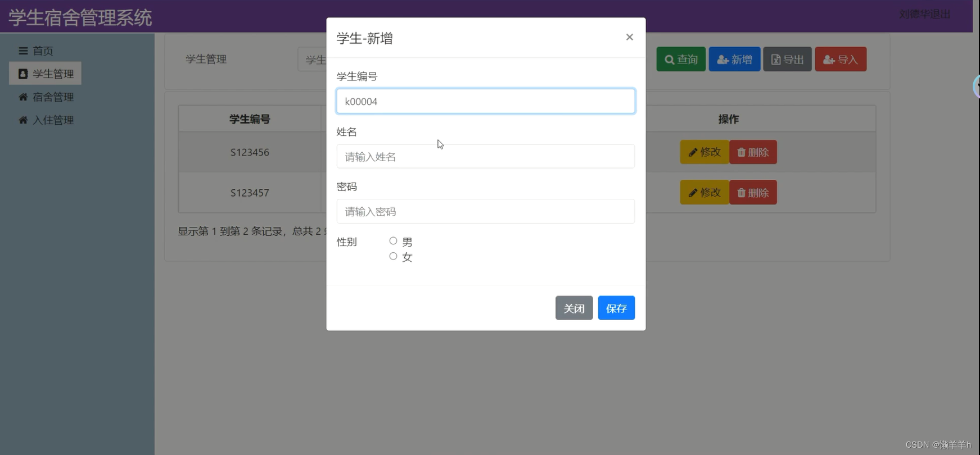The image size is (980, 455).
Task: Click the student icon beside 学生管理
Action: [x=23, y=74]
